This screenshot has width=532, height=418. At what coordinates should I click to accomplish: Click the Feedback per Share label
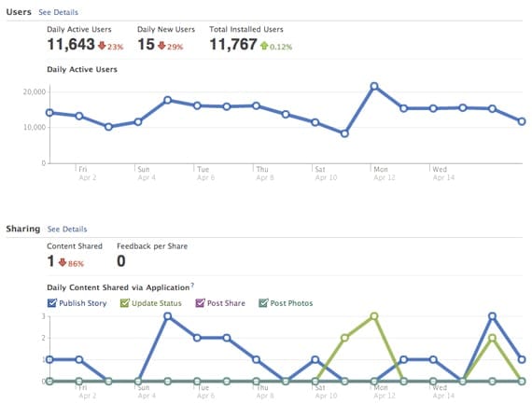(x=152, y=246)
